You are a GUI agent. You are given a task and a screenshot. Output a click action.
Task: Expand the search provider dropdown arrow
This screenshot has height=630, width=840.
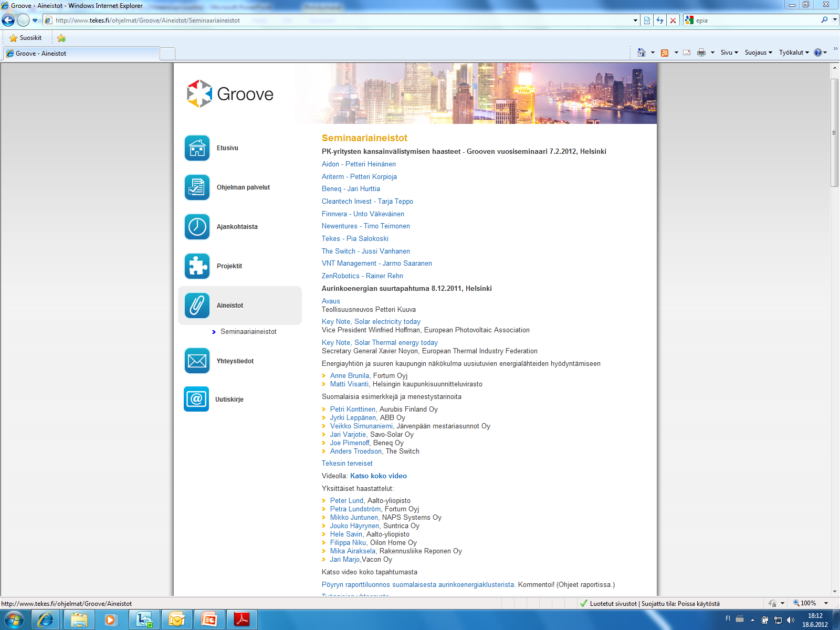(x=835, y=20)
